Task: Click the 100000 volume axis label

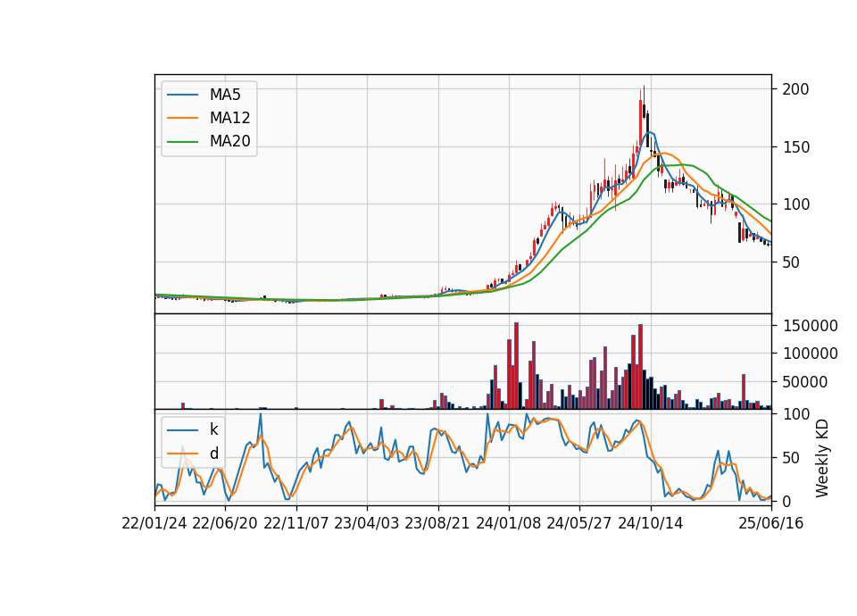Action: pos(810,354)
